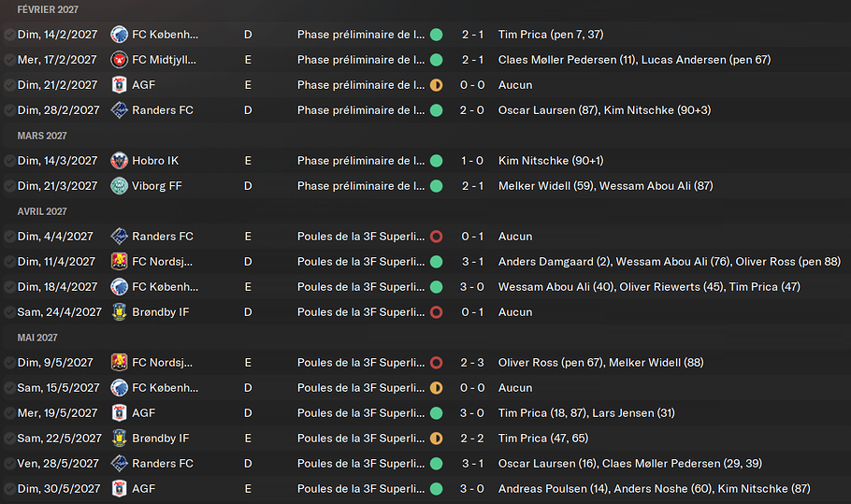The width and height of the screenshot is (851, 504).
Task: Click green win indicator on Hobro IK row
Action: click(x=436, y=161)
